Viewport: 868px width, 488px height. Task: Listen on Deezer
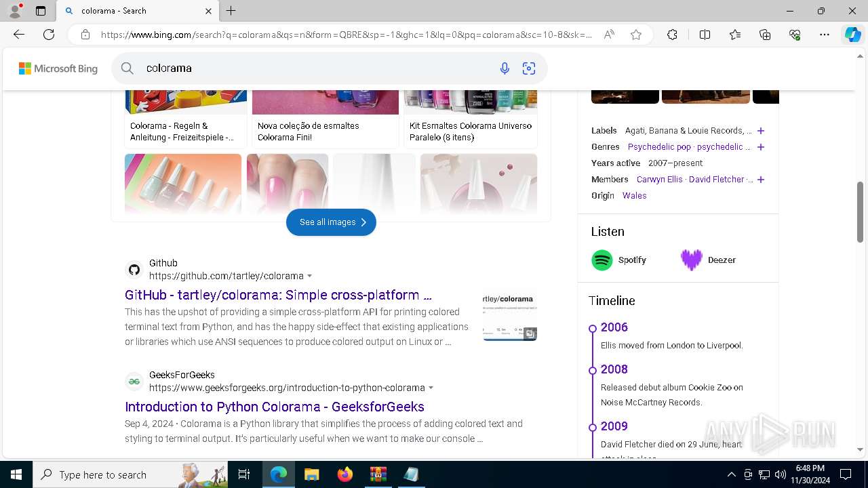709,260
